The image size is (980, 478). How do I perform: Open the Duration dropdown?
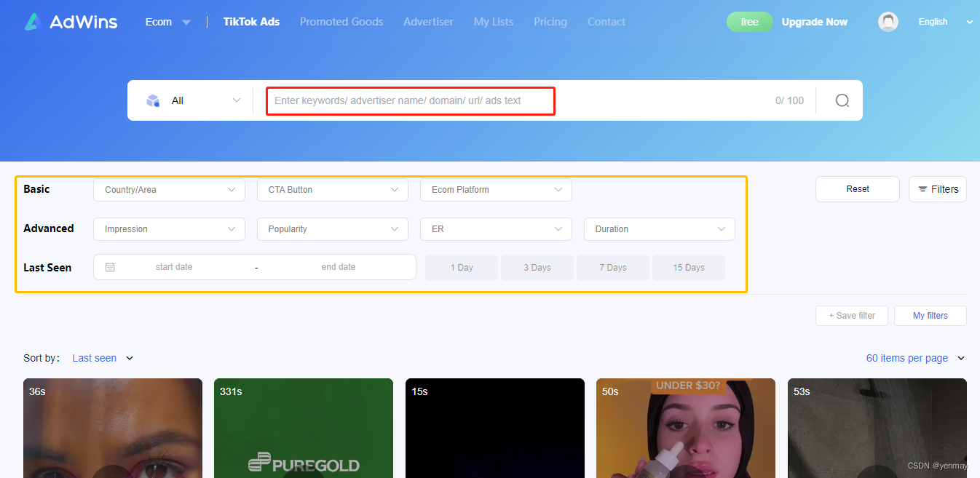(660, 229)
